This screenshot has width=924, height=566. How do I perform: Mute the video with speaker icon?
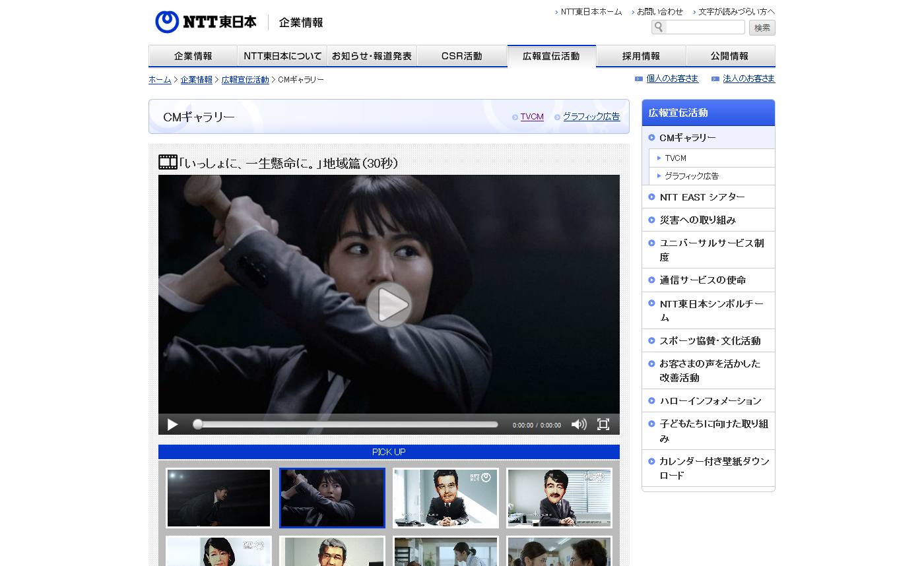click(x=579, y=425)
